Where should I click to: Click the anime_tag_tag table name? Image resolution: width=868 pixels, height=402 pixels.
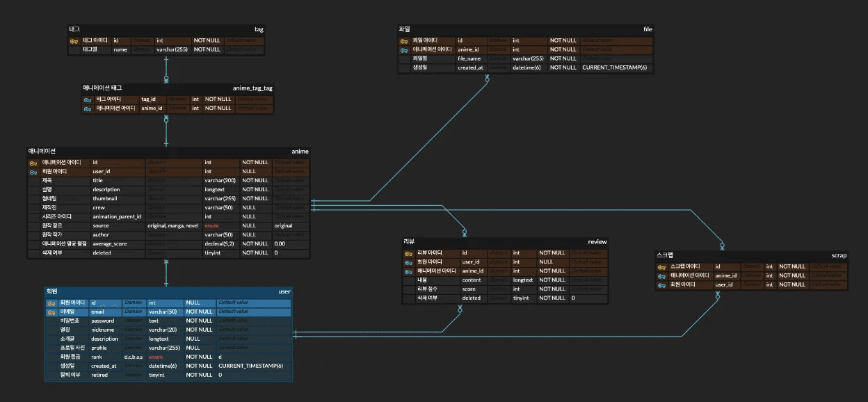coord(252,88)
